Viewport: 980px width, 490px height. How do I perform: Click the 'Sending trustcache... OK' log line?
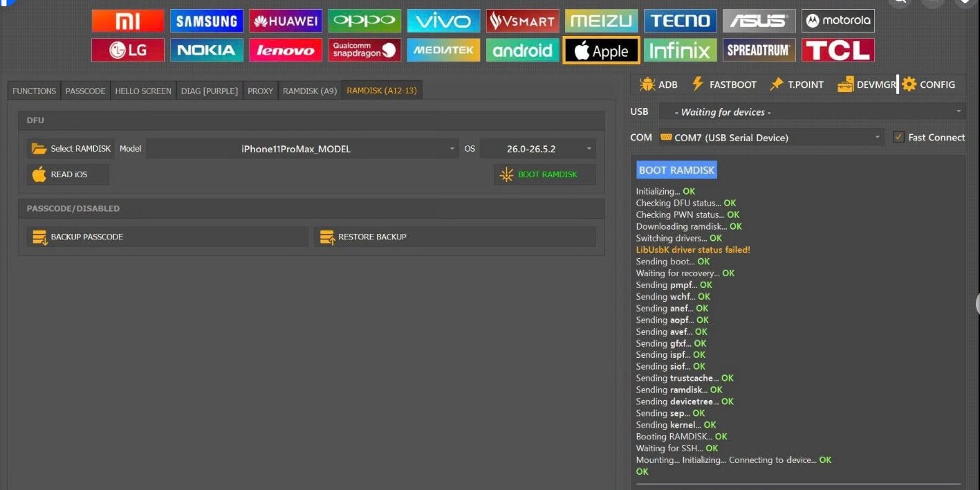point(685,378)
